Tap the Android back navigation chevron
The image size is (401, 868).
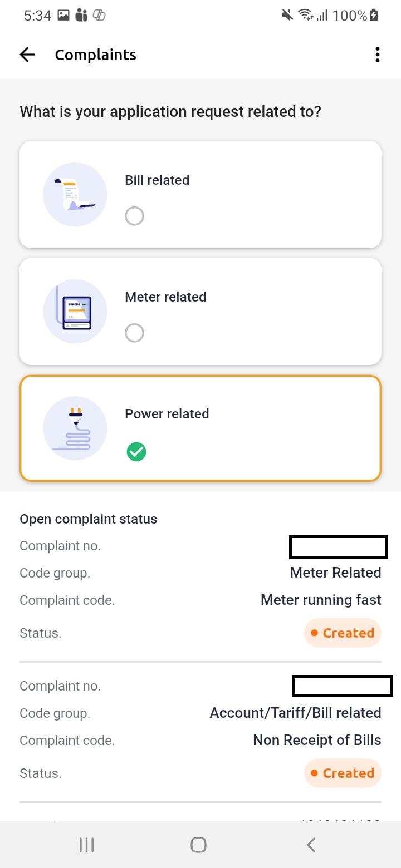[x=311, y=845]
